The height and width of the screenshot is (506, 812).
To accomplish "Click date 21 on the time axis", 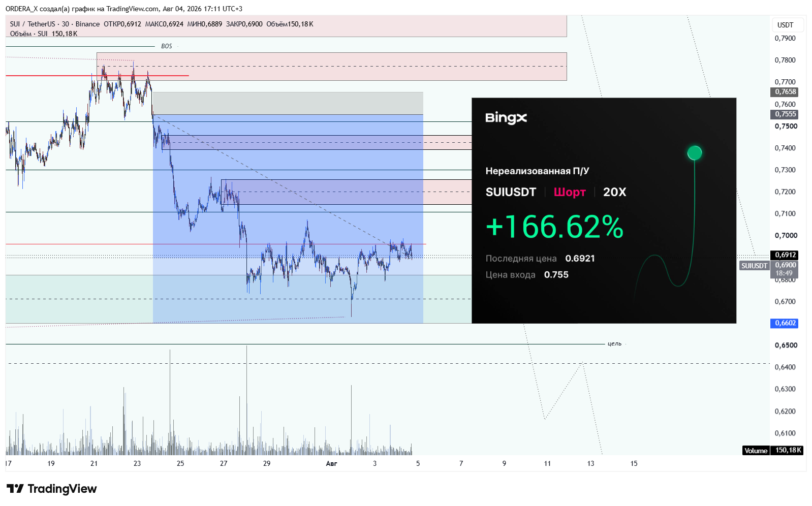I will click(x=94, y=464).
